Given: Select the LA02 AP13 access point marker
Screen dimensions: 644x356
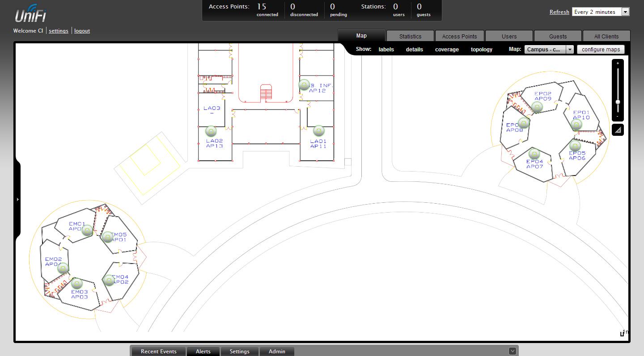Looking at the screenshot, I should tap(211, 131).
